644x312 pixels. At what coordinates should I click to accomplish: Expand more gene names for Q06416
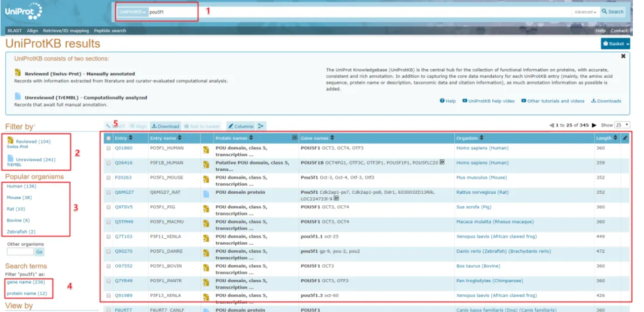point(442,162)
